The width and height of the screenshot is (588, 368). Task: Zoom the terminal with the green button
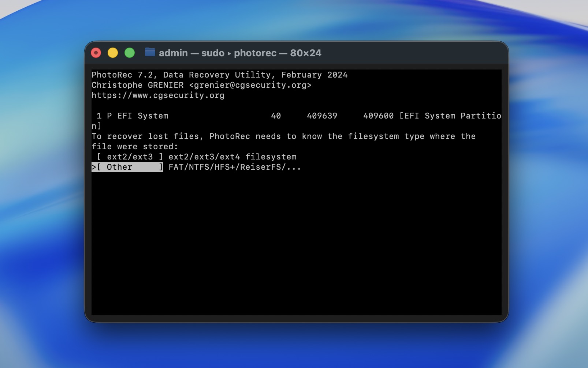pos(130,53)
